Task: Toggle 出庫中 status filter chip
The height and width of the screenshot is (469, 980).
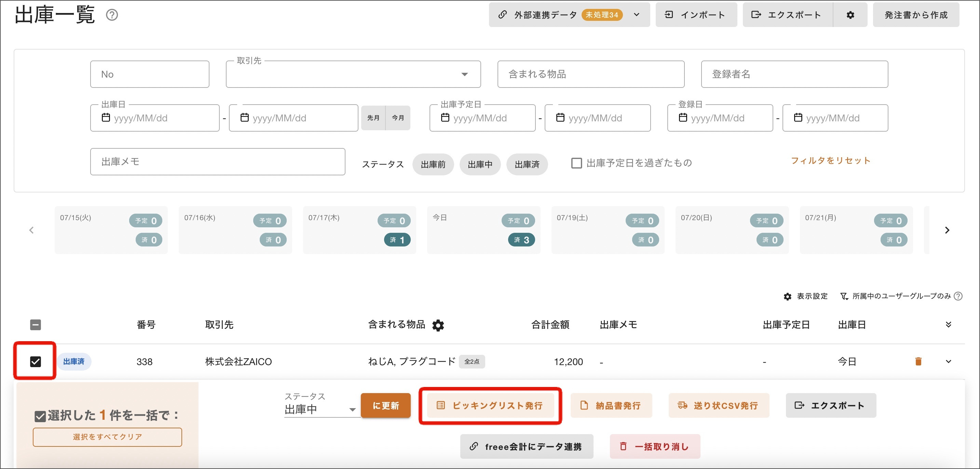Action: click(x=480, y=164)
